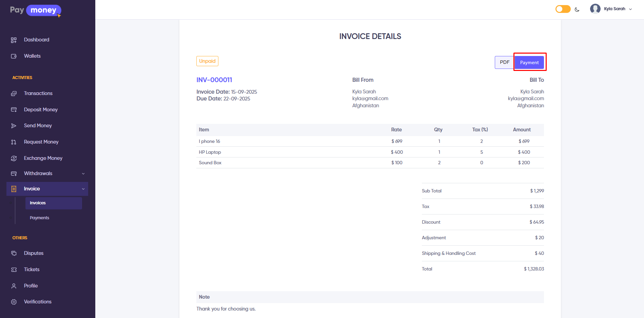Screen dimensions: 644x318
Task: Toggle the dark mode switch
Action: click(x=563, y=9)
